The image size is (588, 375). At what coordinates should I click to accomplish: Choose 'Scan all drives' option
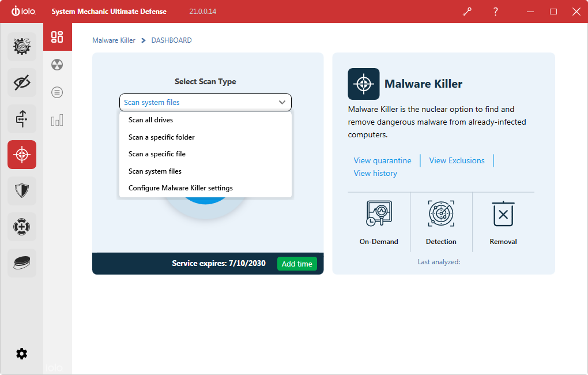click(x=205, y=120)
